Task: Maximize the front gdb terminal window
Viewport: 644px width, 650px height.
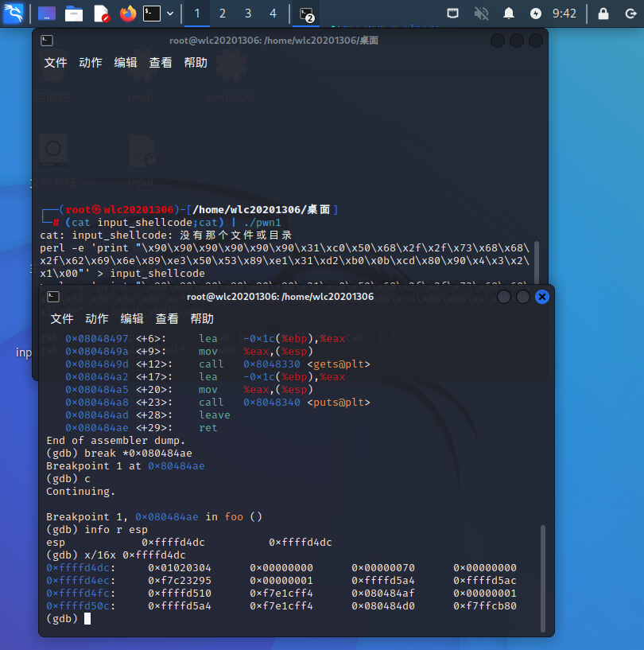Action: pos(522,297)
